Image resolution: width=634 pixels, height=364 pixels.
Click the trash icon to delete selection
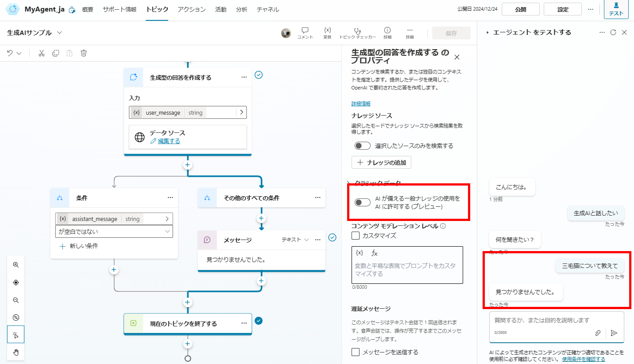pos(84,53)
